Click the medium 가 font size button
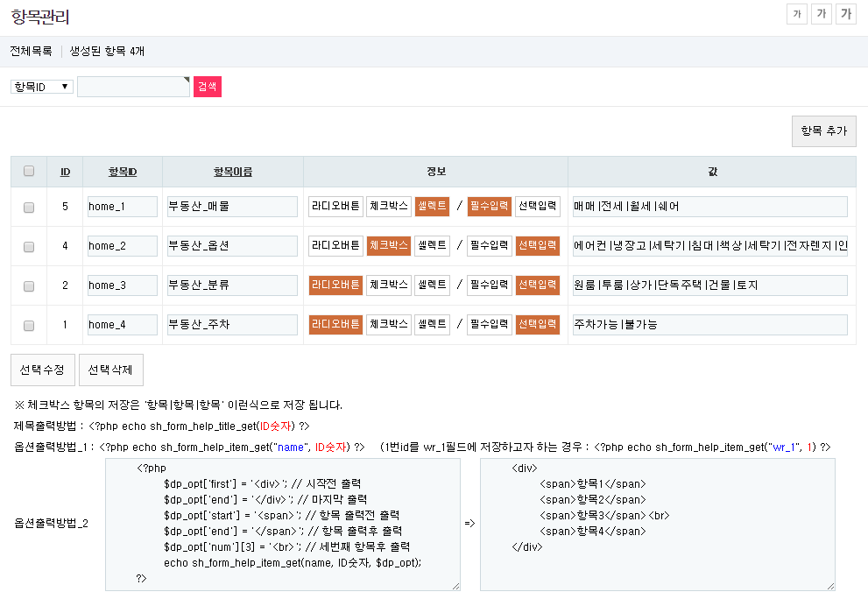868x606 pixels. [821, 14]
